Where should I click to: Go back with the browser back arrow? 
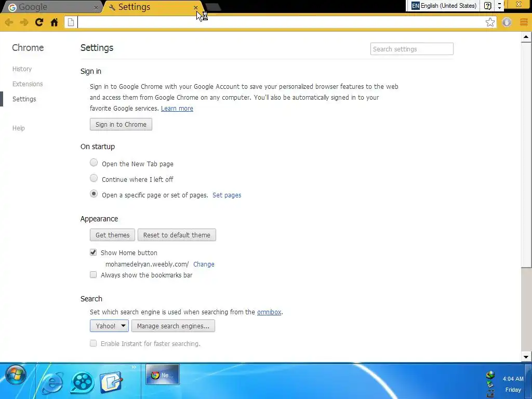(x=9, y=22)
